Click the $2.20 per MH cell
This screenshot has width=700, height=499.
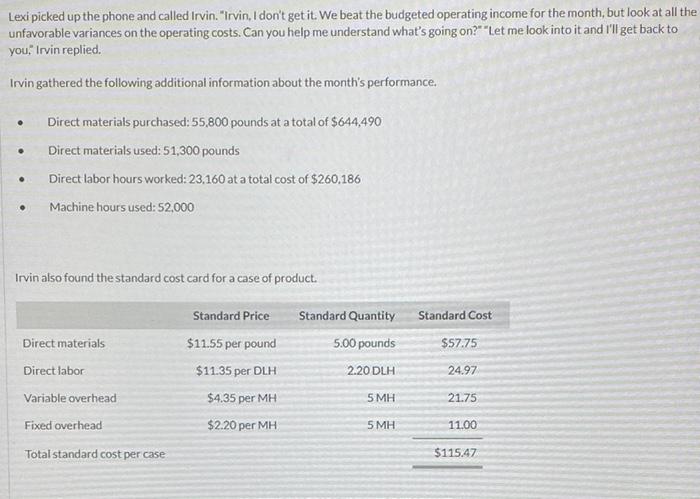coord(242,425)
